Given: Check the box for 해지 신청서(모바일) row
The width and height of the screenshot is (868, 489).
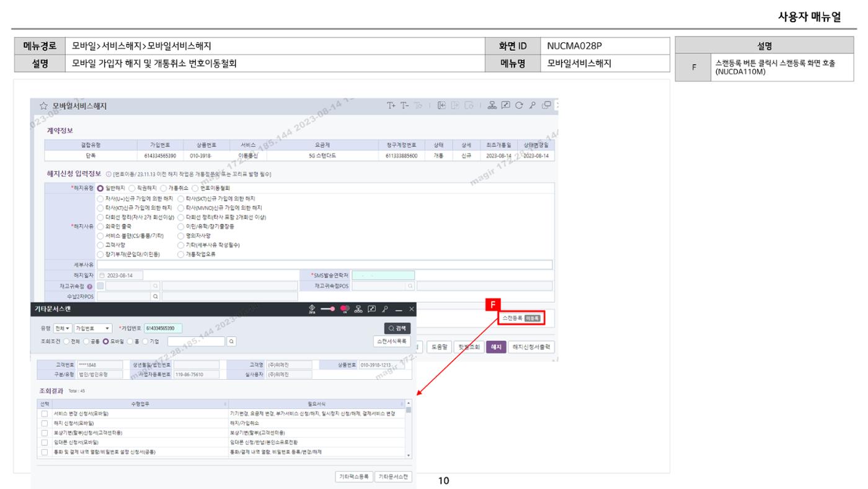Looking at the screenshot, I should click(44, 422).
